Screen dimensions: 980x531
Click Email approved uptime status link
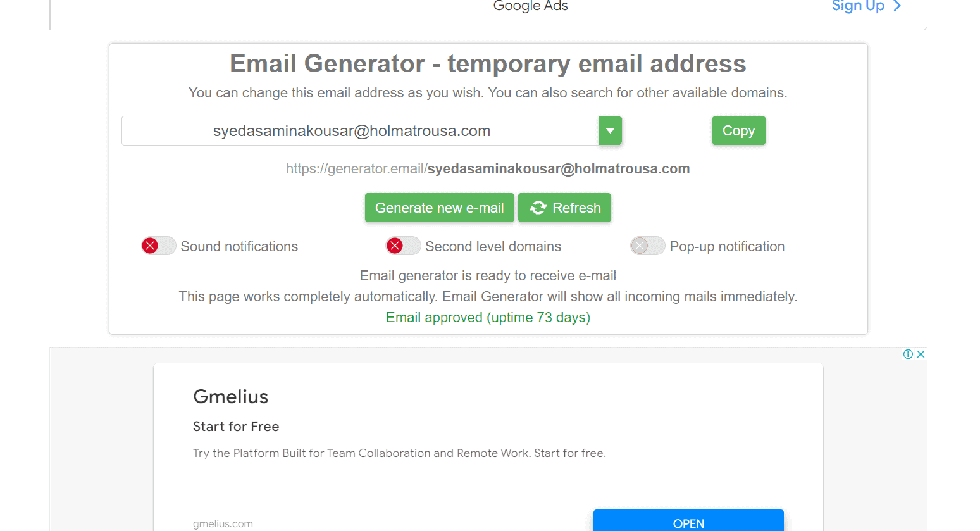tap(487, 317)
